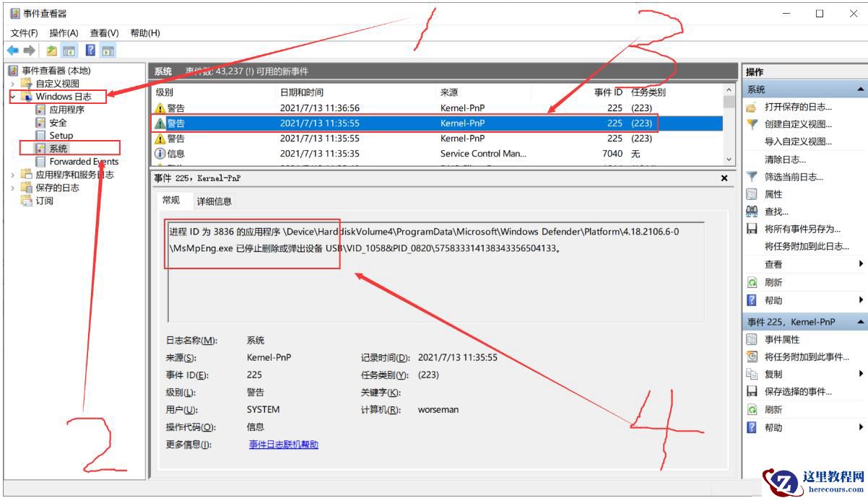Image resolution: width=868 pixels, height=498 pixels.
Task: Open the 查看(V) menu
Action: 103,32
